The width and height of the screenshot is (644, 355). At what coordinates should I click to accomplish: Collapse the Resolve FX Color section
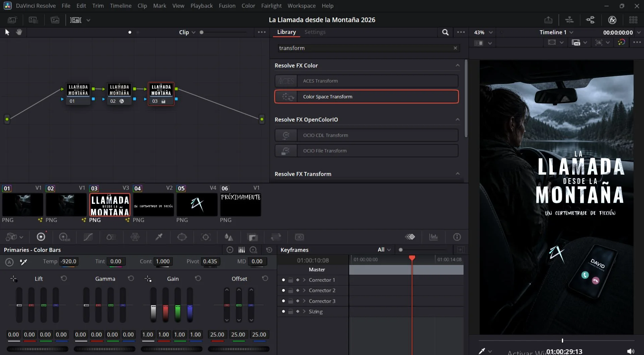click(458, 65)
